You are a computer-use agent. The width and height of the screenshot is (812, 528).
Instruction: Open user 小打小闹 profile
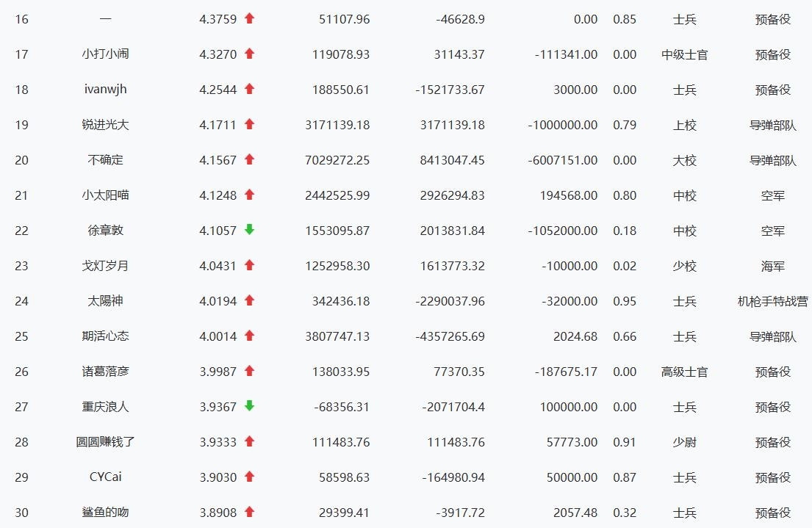tap(106, 54)
